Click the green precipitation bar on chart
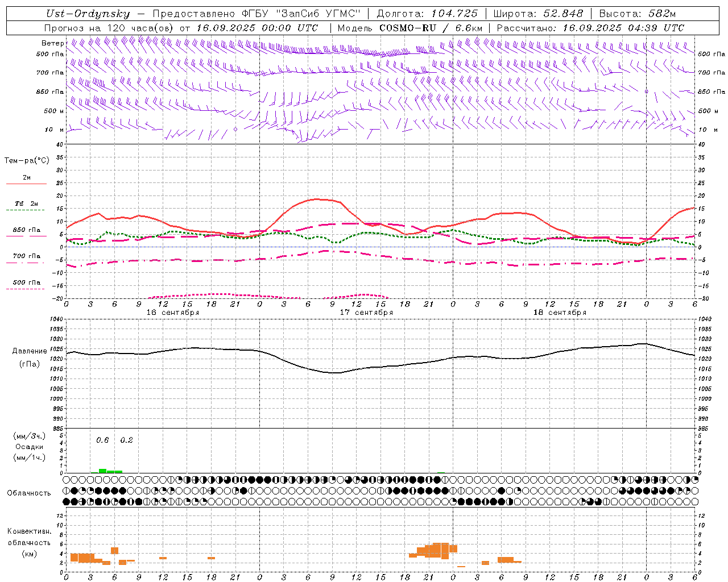This screenshot has width=728, height=582. [110, 471]
